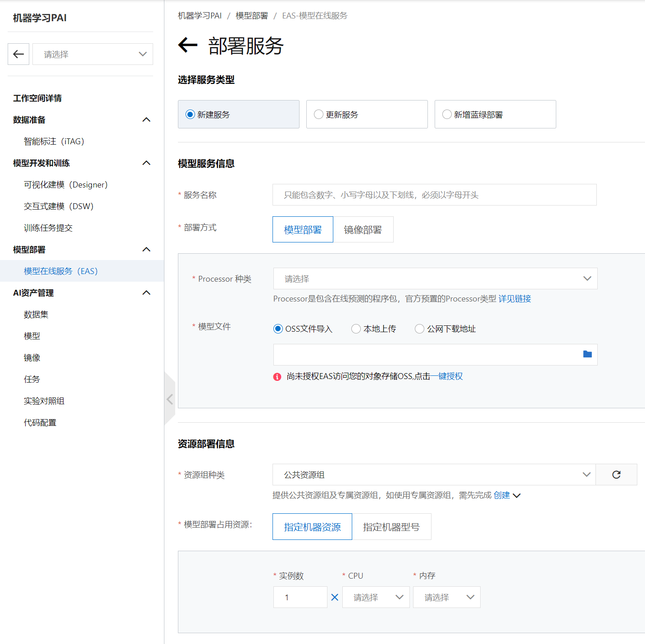Open the 资源组种类 dropdown
Screen dimensions: 645x644
pyautogui.click(x=434, y=475)
